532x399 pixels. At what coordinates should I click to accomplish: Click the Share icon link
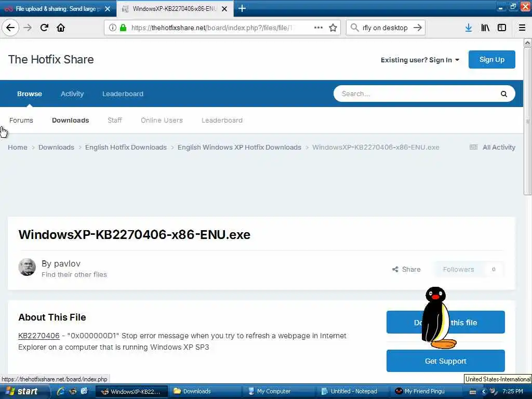pyautogui.click(x=406, y=270)
